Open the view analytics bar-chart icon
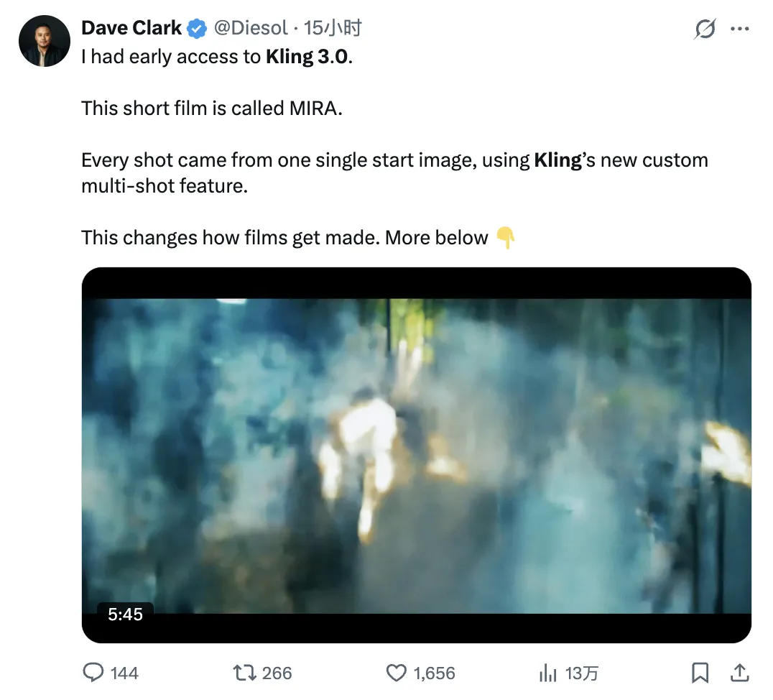Screen dimensions: 773x700 point(548,673)
